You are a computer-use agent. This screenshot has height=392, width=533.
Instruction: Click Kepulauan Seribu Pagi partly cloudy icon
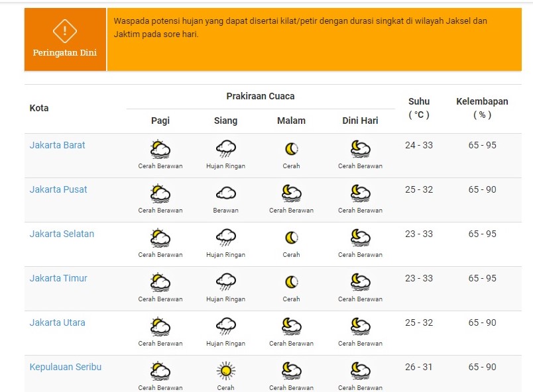160,371
